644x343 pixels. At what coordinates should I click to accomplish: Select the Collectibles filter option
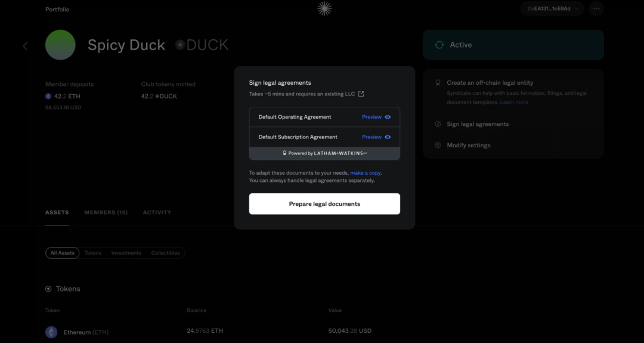coord(166,253)
